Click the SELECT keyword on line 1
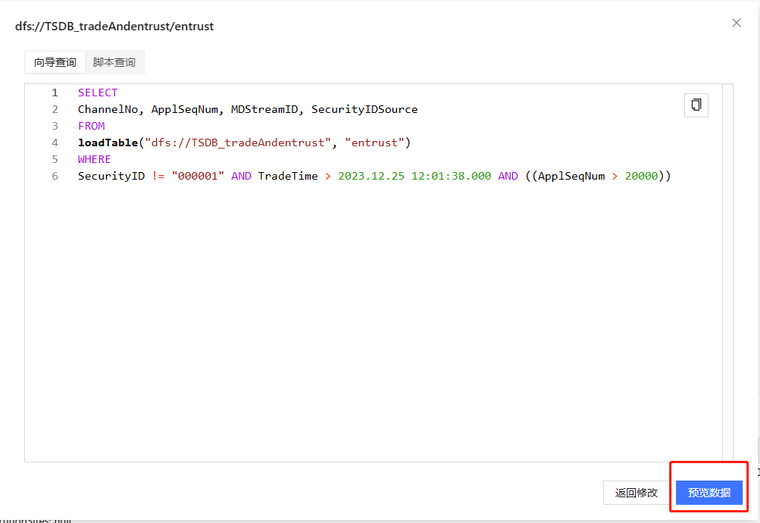Viewport: 760px width, 523px height. pyautogui.click(x=97, y=93)
